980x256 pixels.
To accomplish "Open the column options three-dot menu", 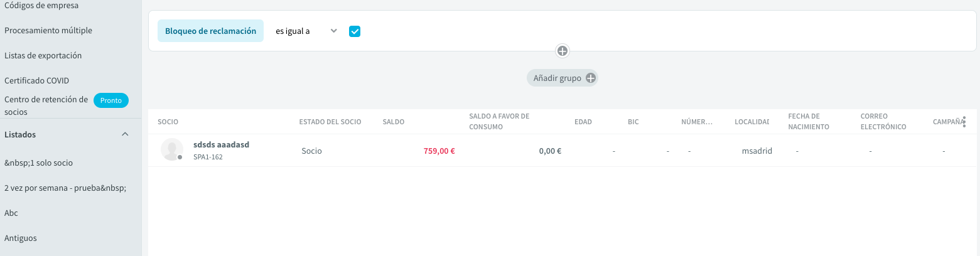I will coord(964,122).
